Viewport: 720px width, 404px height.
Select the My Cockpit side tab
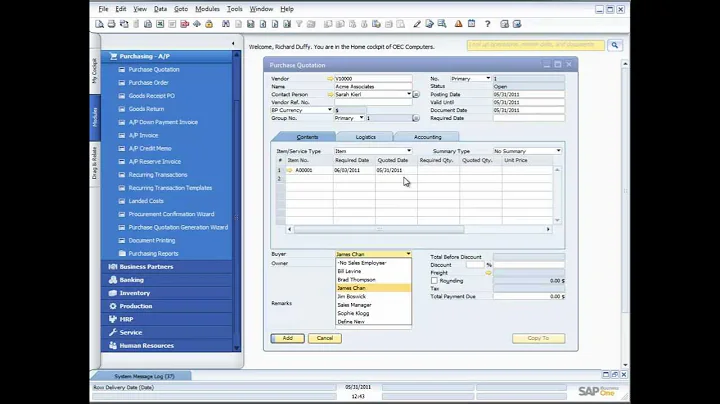click(x=95, y=71)
